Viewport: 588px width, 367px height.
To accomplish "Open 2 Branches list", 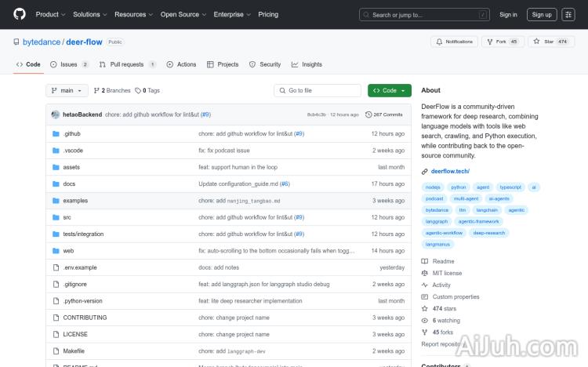I will click(x=112, y=90).
